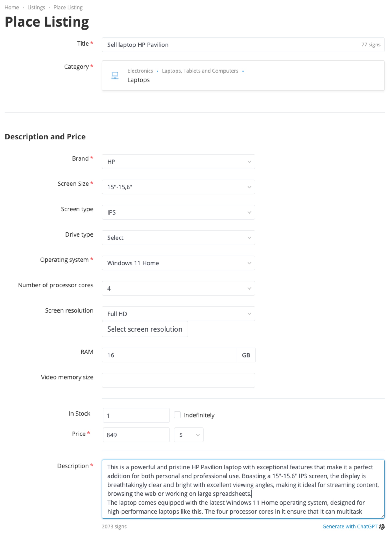Open the Full HD resolution dropdown
Screen dimensions: 392x536
pyautogui.click(x=178, y=314)
